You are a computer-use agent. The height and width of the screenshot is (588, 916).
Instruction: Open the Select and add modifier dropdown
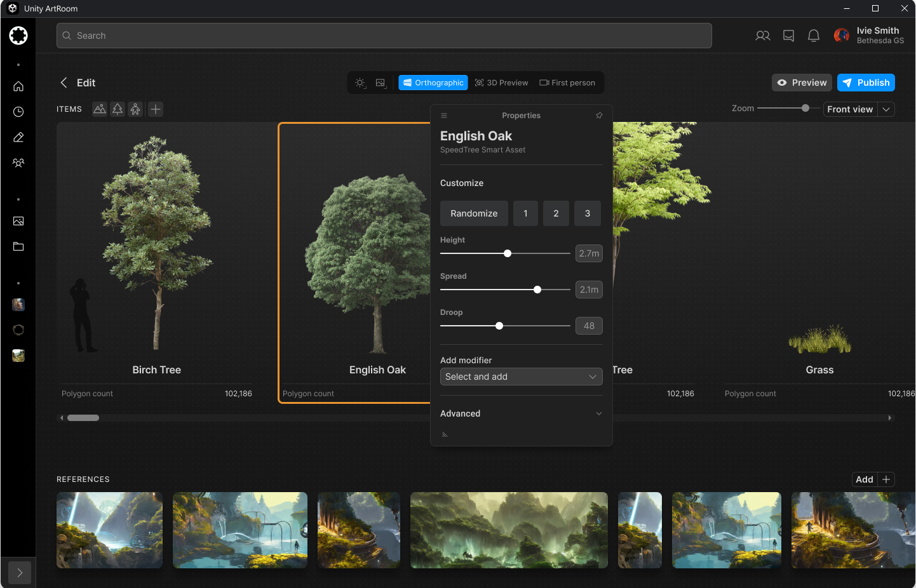pos(521,377)
